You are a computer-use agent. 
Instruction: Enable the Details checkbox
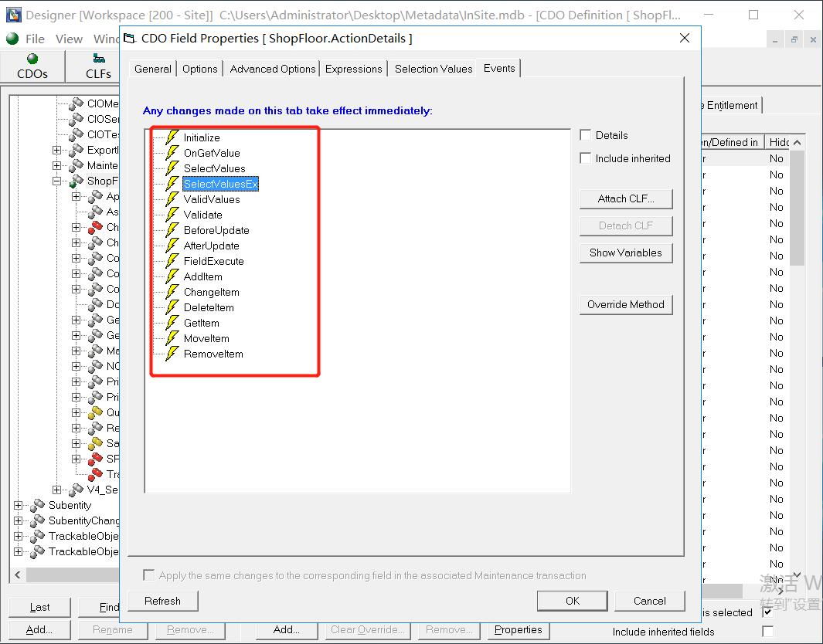coord(586,135)
